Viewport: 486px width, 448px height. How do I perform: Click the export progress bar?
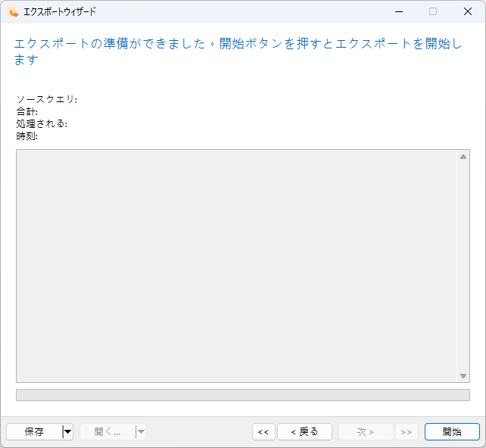pos(243,395)
